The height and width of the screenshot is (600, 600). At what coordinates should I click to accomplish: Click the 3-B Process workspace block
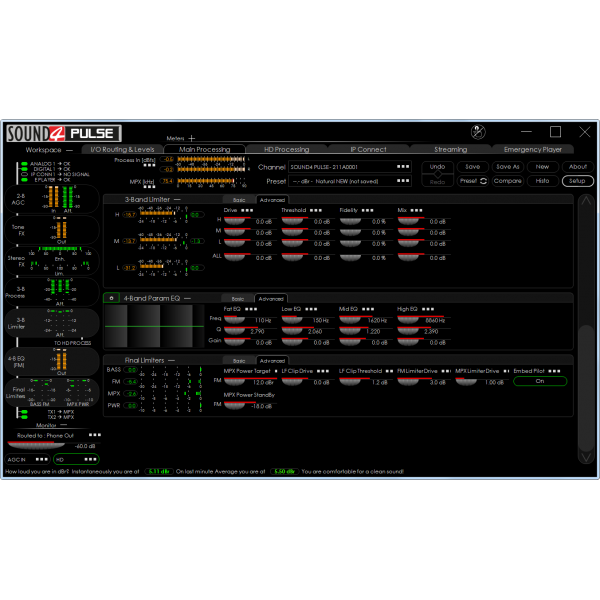tap(52, 292)
